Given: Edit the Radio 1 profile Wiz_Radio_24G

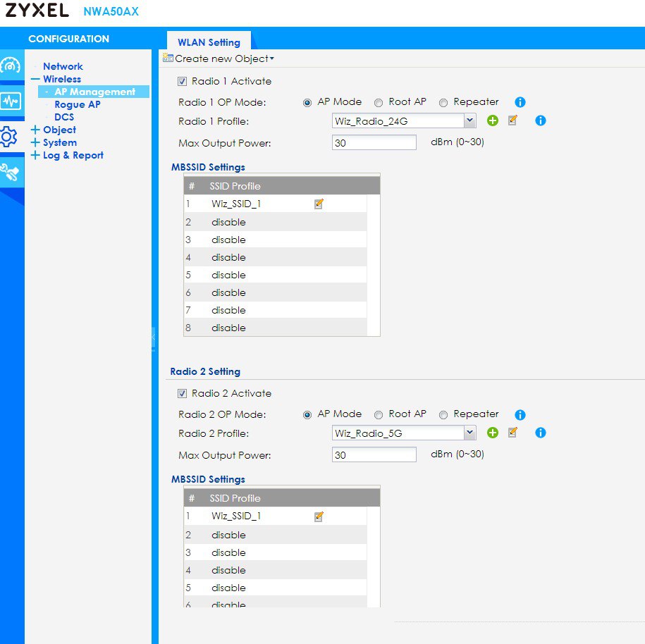Looking at the screenshot, I should [513, 120].
